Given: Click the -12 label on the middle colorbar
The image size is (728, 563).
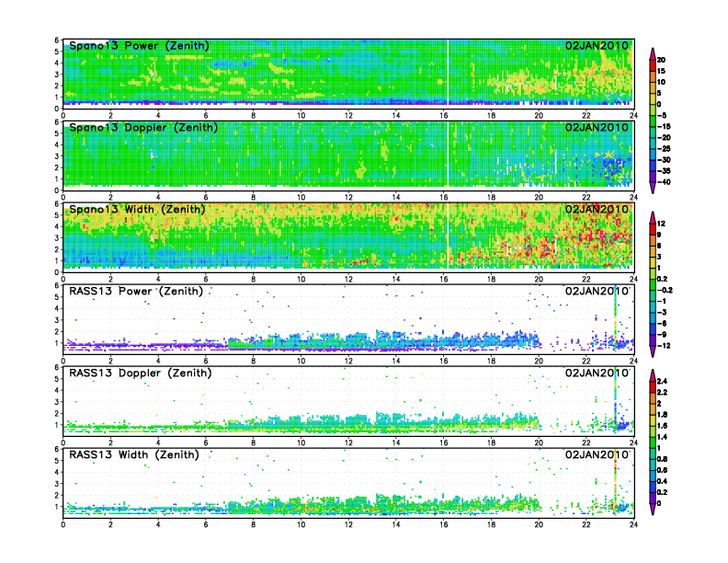Looking at the screenshot, I should point(664,346).
